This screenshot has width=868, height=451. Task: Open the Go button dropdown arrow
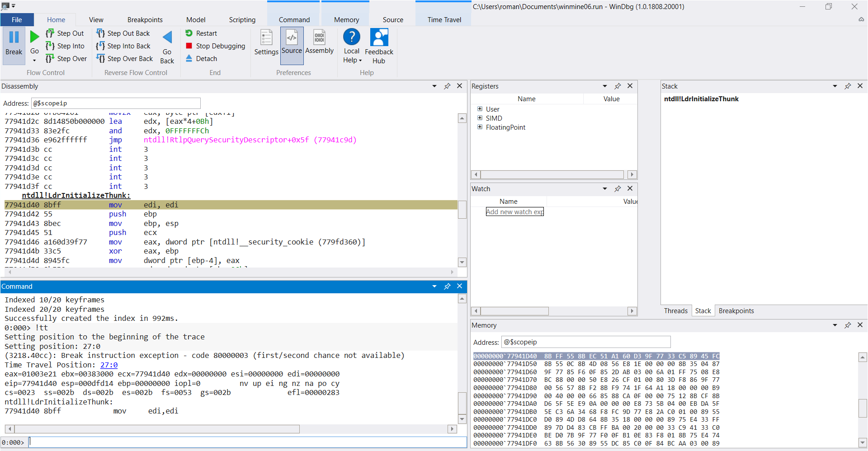point(34,61)
